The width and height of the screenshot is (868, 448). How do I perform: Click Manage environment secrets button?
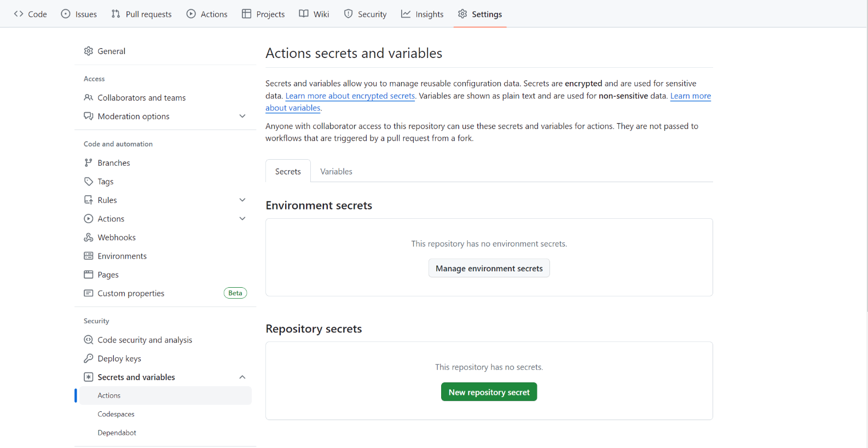point(489,269)
